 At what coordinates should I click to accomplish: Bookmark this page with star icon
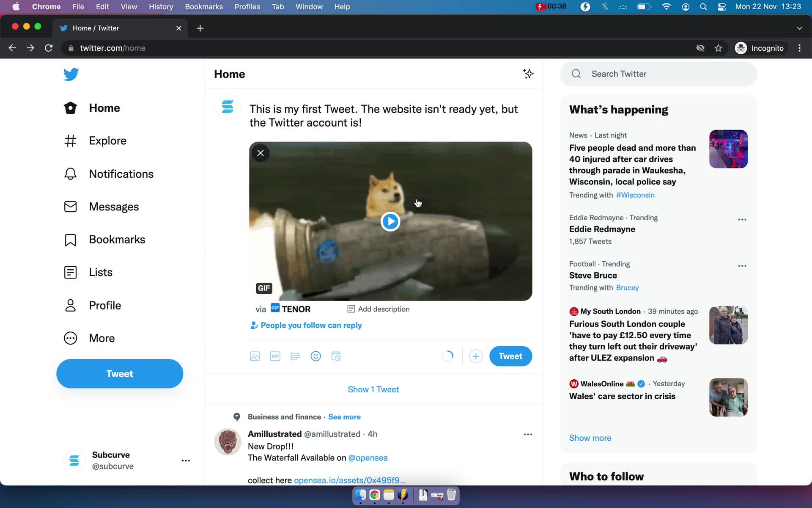pyautogui.click(x=718, y=48)
